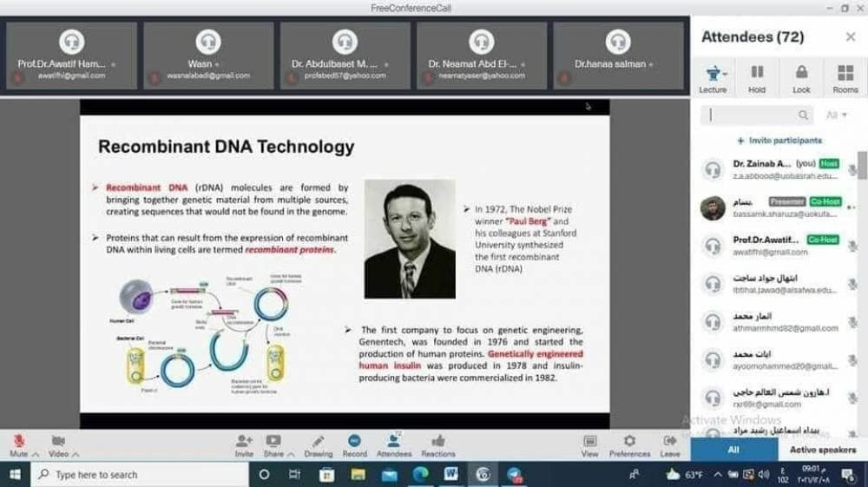Toggle the Mute microphone button
868x487 pixels.
[18, 441]
